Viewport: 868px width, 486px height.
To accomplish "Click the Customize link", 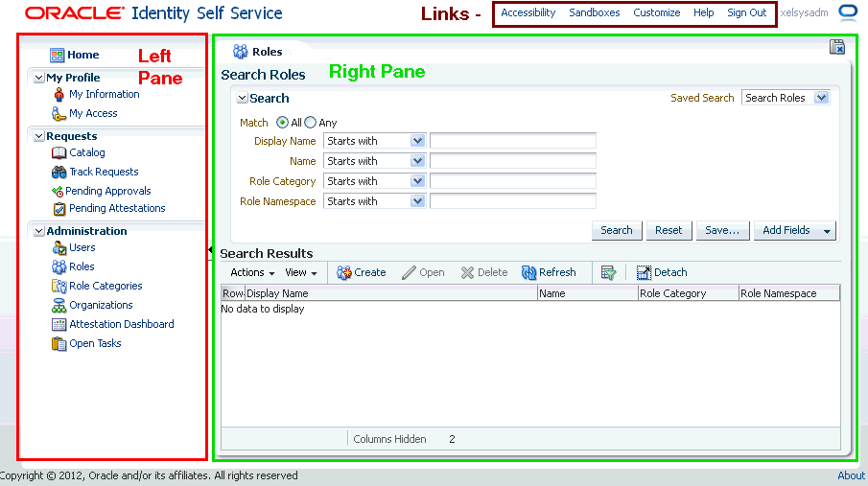I will pyautogui.click(x=657, y=12).
